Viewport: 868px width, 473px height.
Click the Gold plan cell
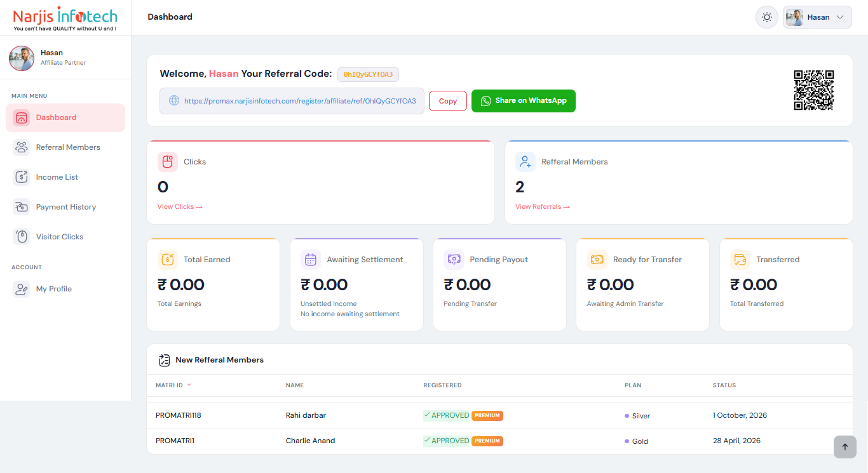pos(636,441)
